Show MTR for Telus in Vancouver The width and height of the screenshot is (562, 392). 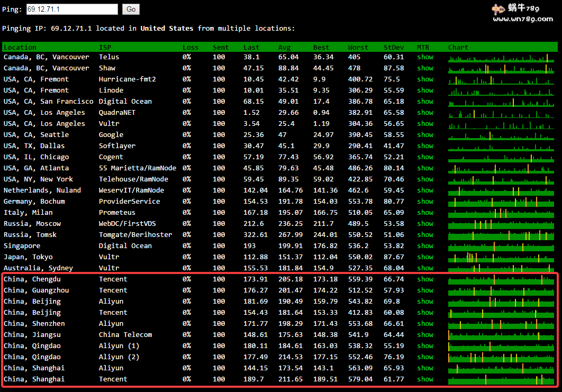point(425,57)
